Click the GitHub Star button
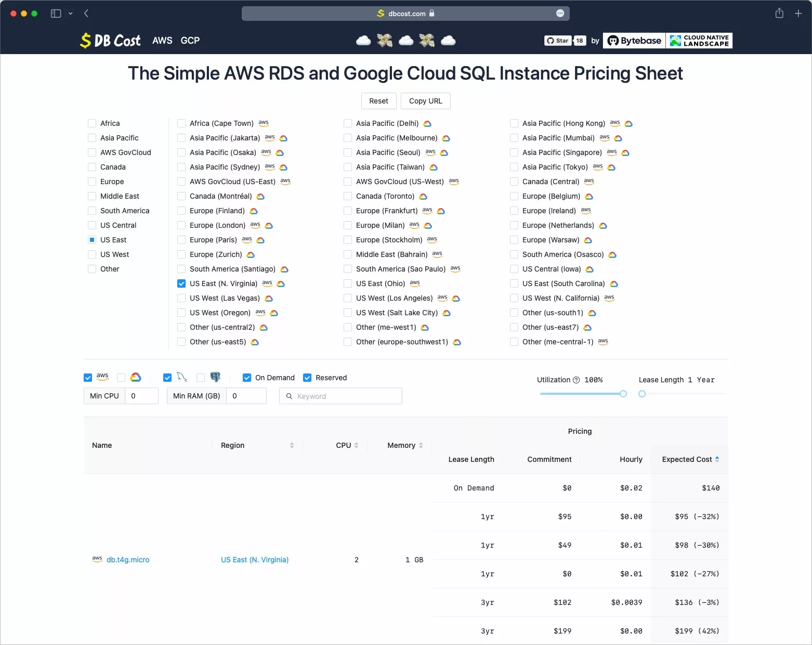This screenshot has height=645, width=812. [558, 41]
